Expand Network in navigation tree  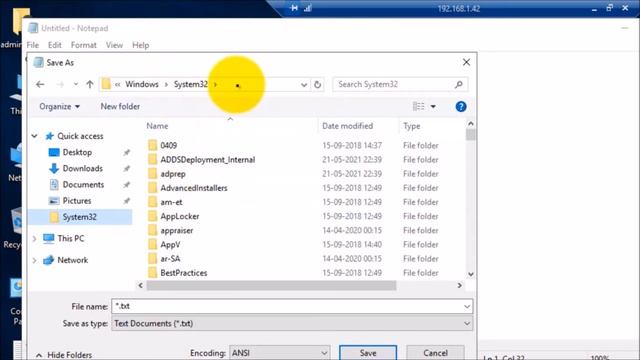[x=35, y=260]
